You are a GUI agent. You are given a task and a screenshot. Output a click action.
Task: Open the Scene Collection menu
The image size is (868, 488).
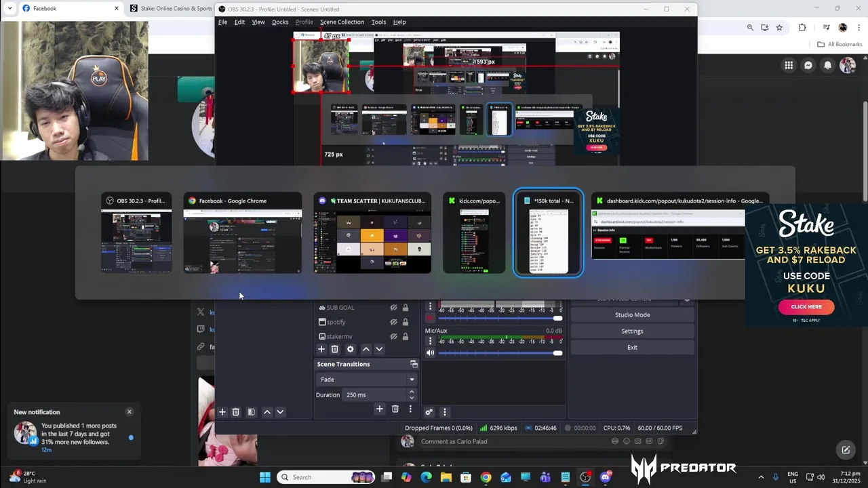342,22
